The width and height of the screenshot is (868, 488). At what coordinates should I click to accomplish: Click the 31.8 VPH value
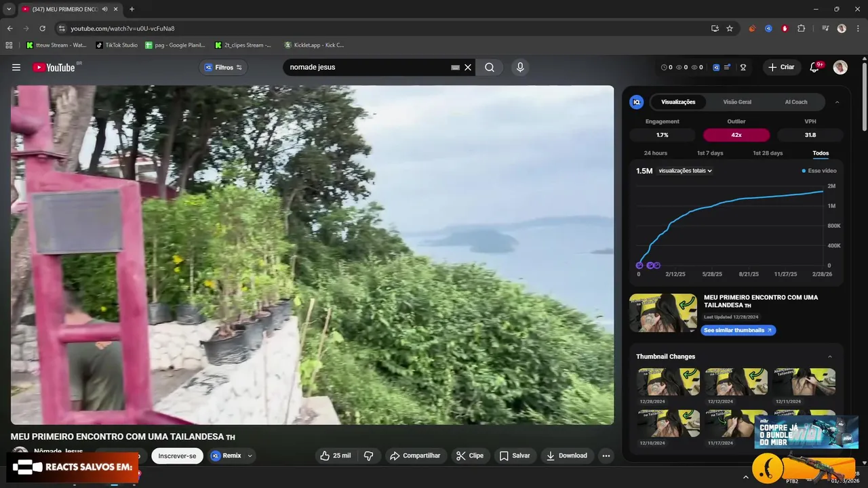click(810, 135)
